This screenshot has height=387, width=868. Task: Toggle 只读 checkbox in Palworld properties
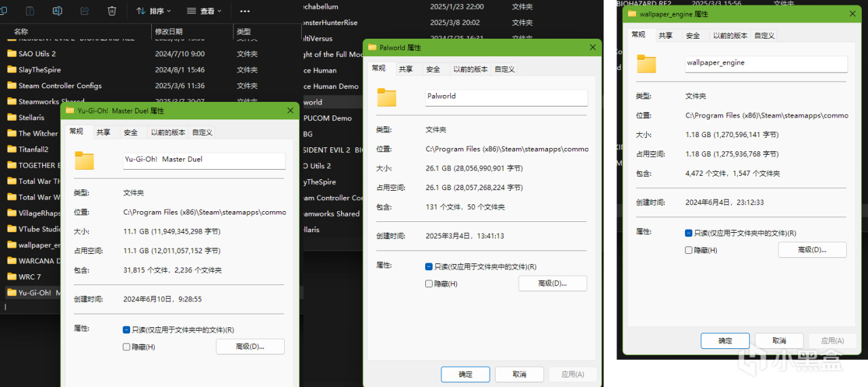point(429,267)
